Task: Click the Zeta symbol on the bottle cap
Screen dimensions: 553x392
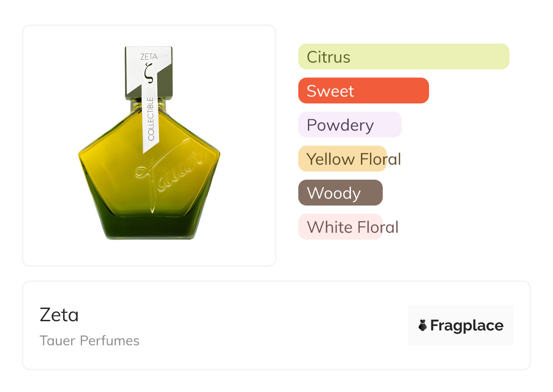Action: [148, 72]
